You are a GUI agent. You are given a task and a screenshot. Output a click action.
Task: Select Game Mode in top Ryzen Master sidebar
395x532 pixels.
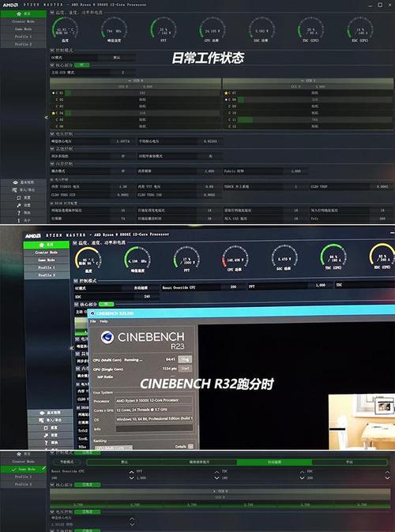point(23,29)
